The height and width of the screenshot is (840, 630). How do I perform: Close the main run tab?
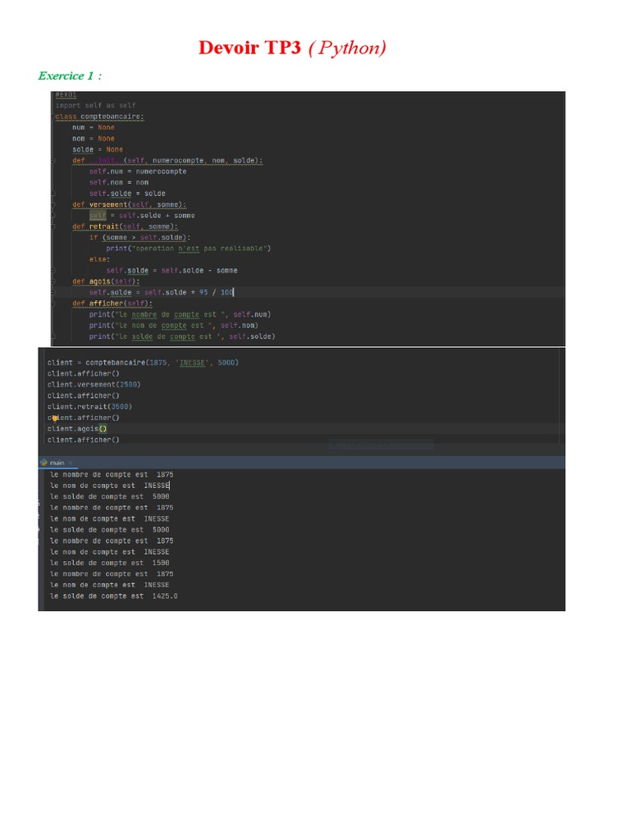[x=71, y=463]
